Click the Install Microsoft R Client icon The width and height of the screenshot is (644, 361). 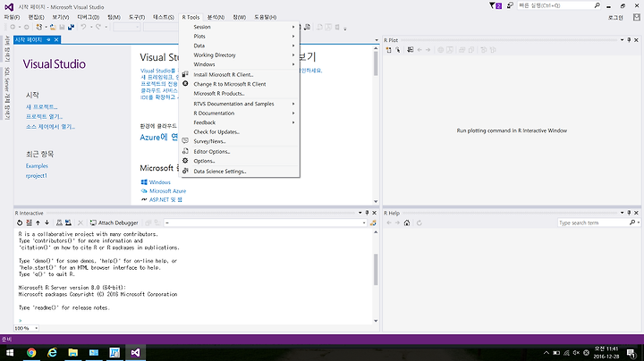tap(185, 74)
